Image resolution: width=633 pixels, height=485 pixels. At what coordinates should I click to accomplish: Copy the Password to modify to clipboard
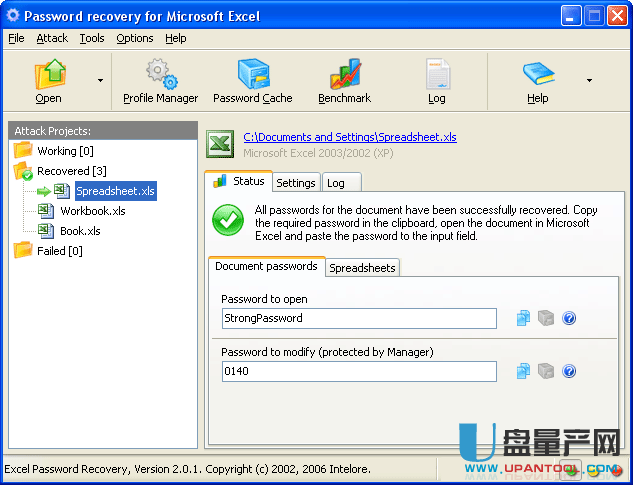pyautogui.click(x=524, y=371)
